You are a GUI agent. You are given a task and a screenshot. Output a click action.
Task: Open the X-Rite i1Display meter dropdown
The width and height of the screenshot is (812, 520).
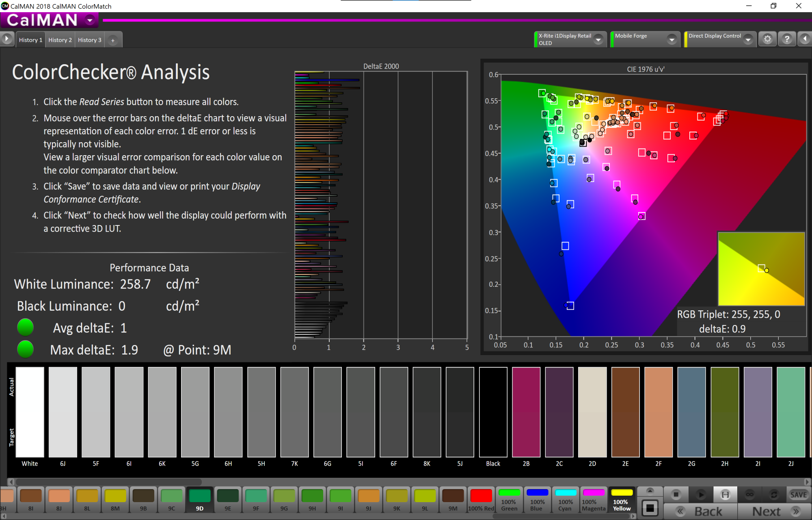tap(598, 39)
